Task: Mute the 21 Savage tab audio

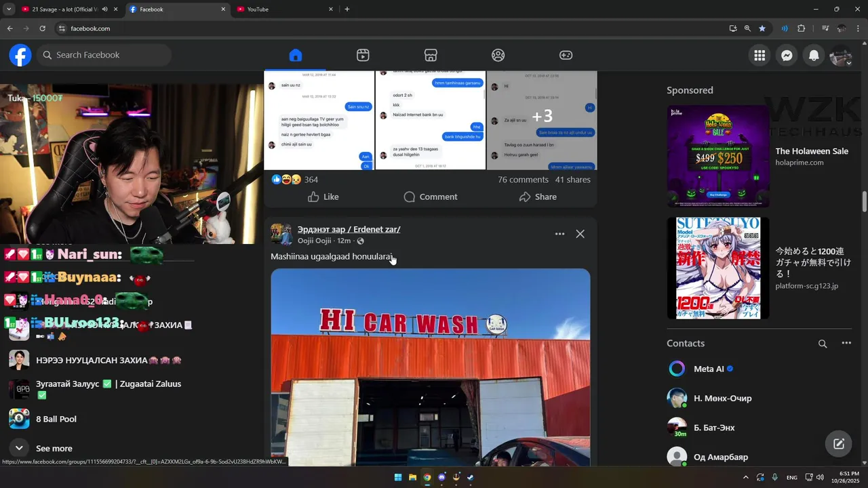Action: click(x=104, y=9)
